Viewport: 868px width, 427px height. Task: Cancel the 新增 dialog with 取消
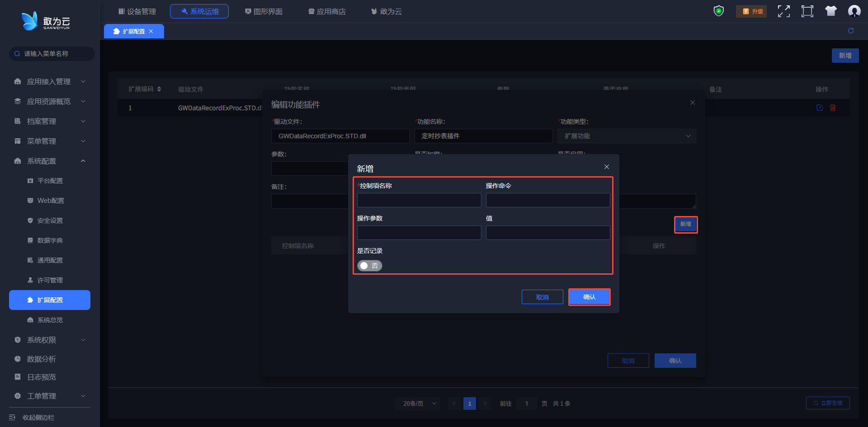(x=542, y=297)
